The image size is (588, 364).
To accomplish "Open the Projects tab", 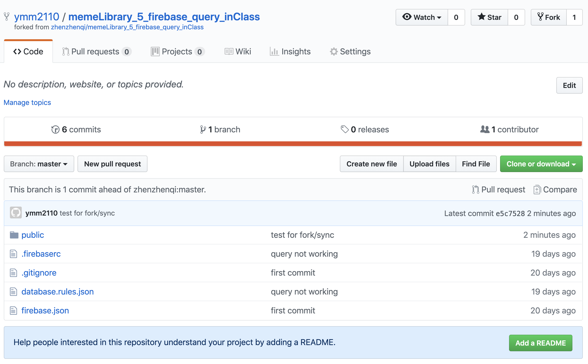I will tap(178, 52).
